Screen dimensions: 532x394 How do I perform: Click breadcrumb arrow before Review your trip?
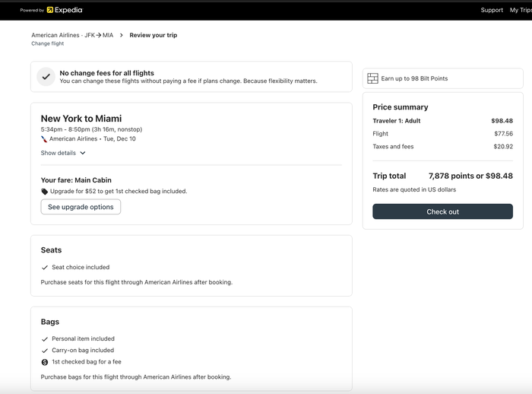click(x=121, y=35)
